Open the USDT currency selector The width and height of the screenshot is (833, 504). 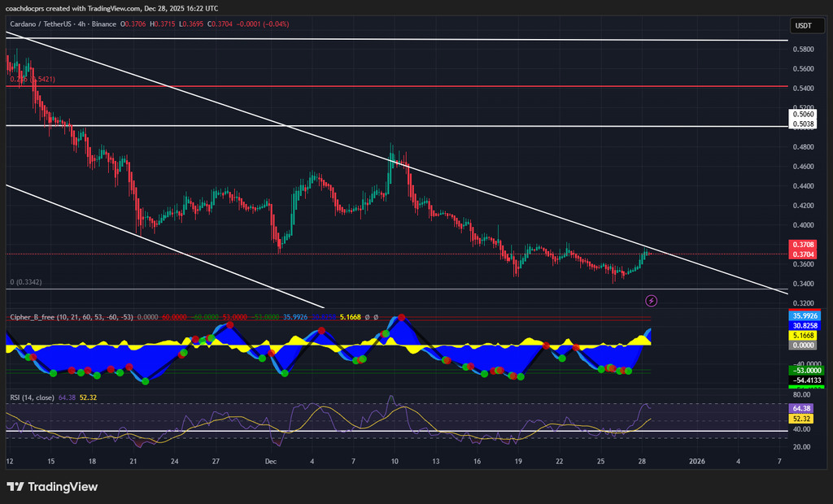(803, 26)
